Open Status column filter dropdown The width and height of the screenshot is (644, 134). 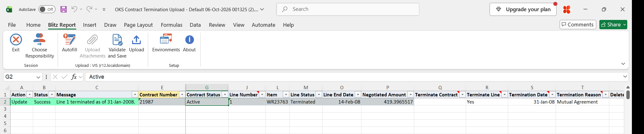[52, 95]
